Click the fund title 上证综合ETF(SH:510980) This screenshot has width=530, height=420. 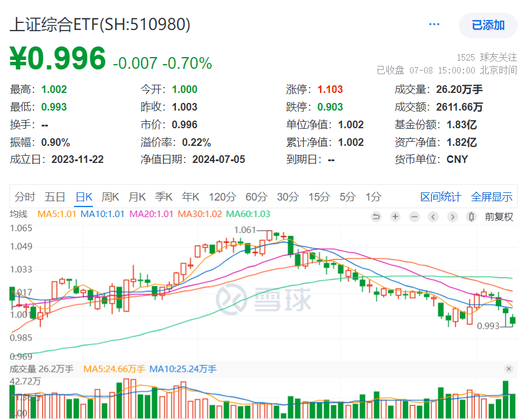coord(100,24)
